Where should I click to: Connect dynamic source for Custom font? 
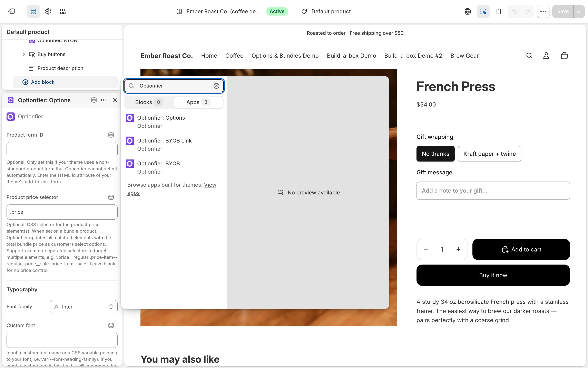coord(111,325)
